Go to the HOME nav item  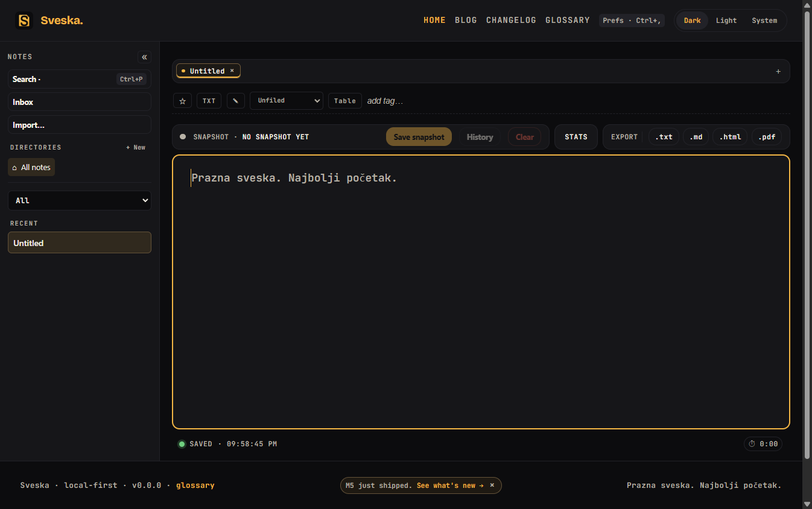(434, 21)
